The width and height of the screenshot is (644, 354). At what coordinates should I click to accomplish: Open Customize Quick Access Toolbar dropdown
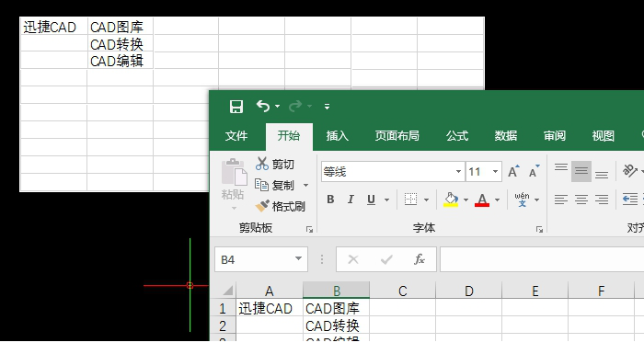327,107
